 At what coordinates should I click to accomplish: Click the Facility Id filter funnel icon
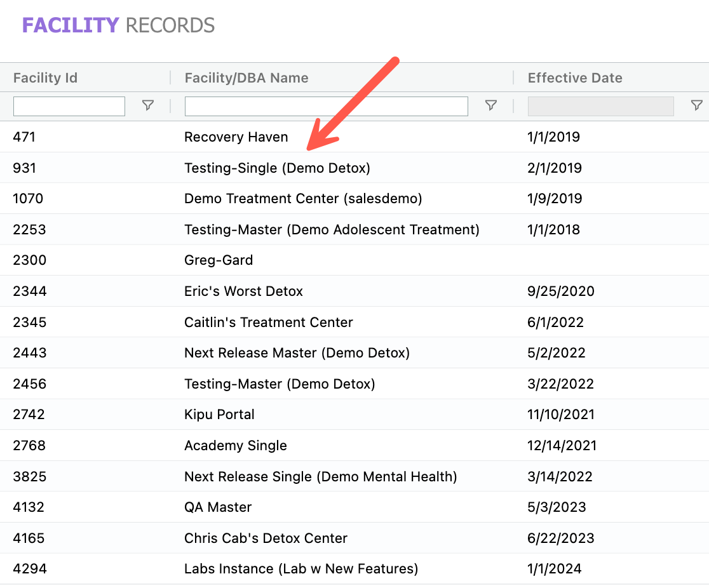point(148,106)
